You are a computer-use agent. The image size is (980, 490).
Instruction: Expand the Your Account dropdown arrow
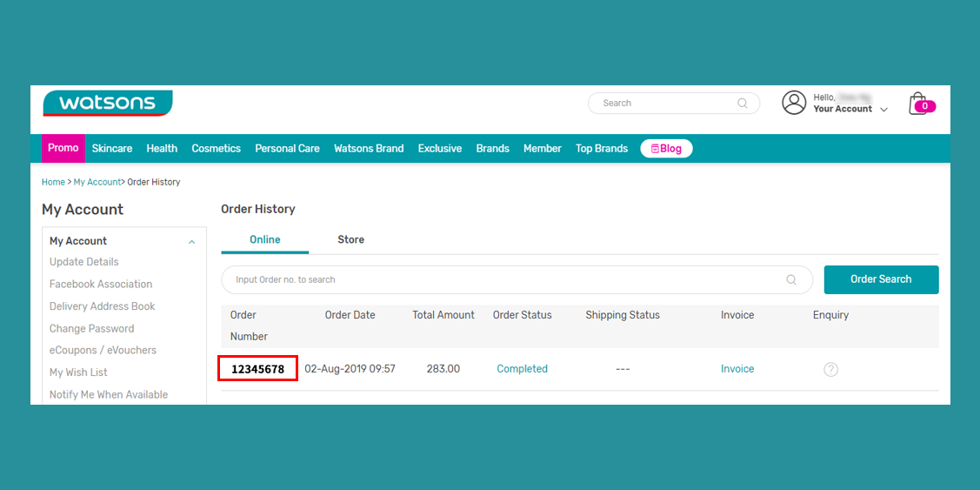884,110
